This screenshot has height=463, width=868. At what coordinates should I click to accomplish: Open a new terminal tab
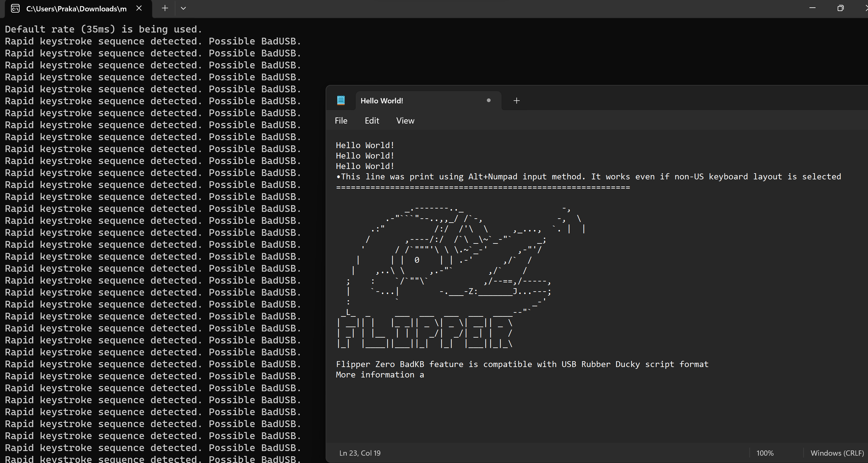pos(165,8)
